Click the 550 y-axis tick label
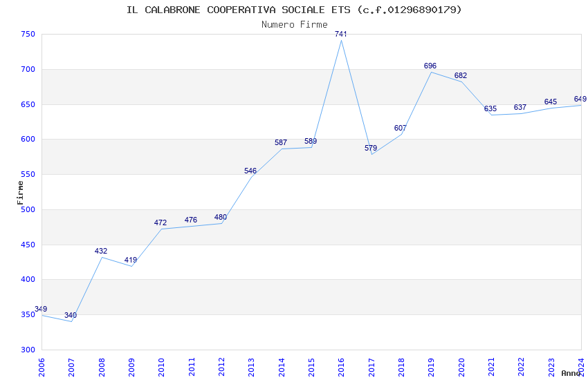The width and height of the screenshot is (588, 380). [28, 174]
